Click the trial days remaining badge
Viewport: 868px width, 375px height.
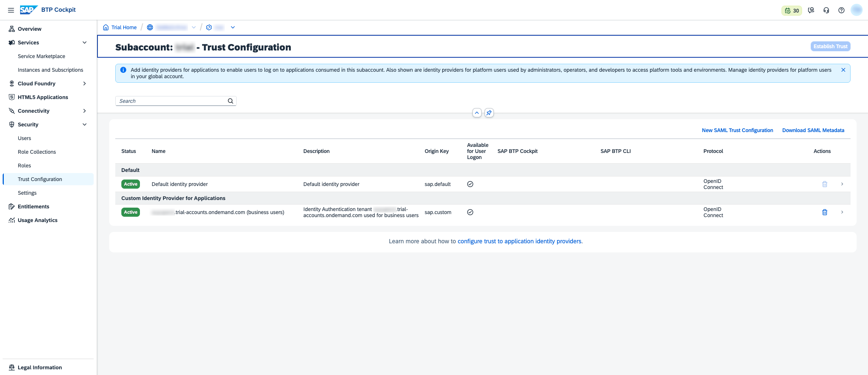click(x=791, y=11)
